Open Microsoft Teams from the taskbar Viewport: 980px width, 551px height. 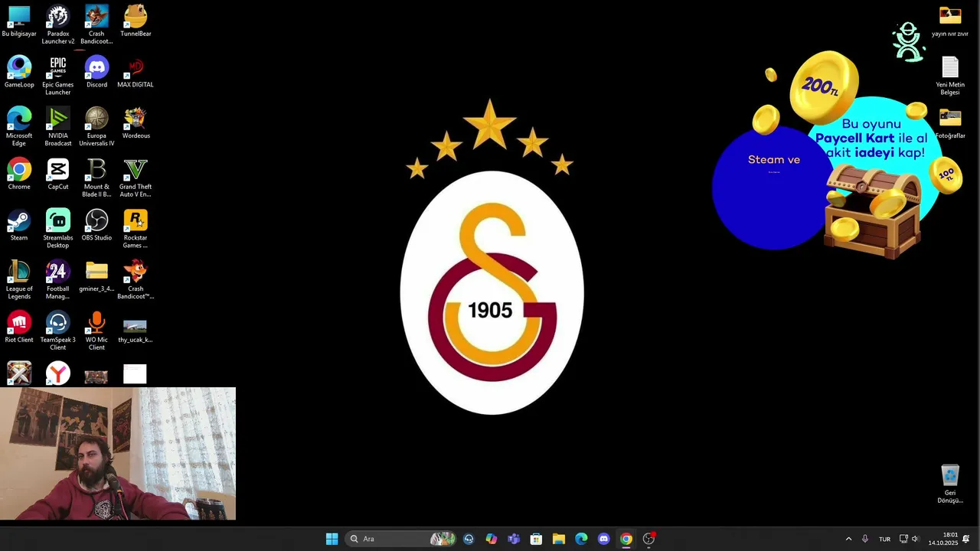(514, 539)
